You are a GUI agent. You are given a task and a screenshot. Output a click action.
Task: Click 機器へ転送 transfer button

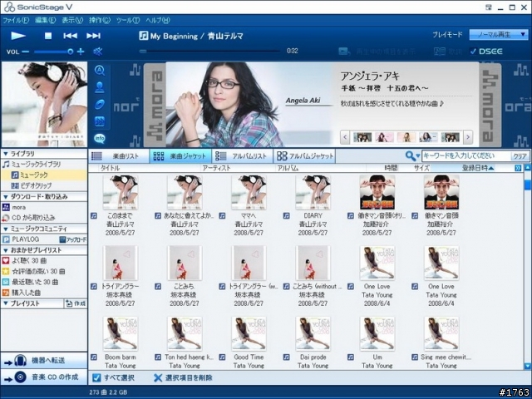[x=44, y=361]
